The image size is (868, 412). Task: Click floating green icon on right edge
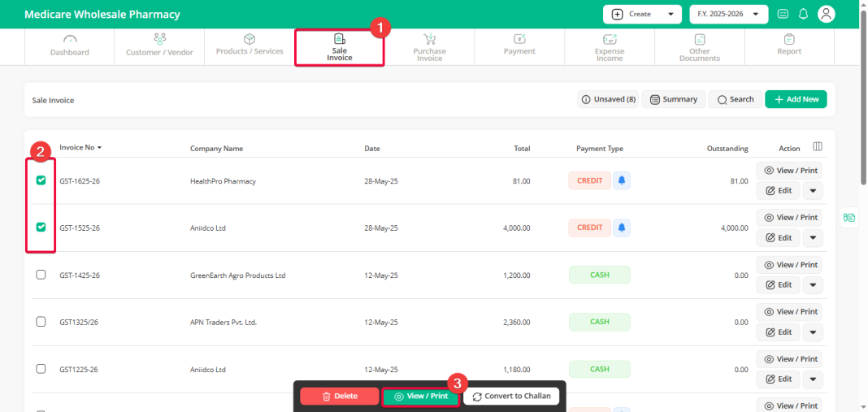(x=849, y=217)
